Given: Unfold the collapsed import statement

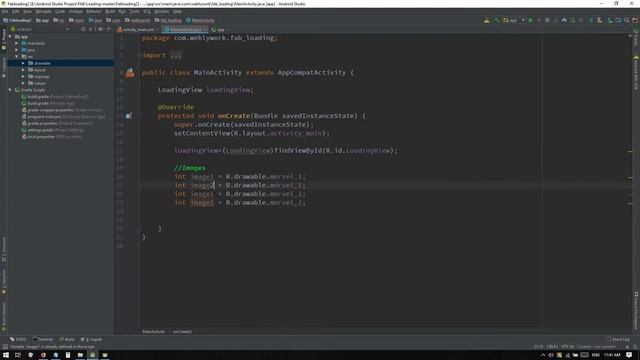Looking at the screenshot, I should point(176,55).
